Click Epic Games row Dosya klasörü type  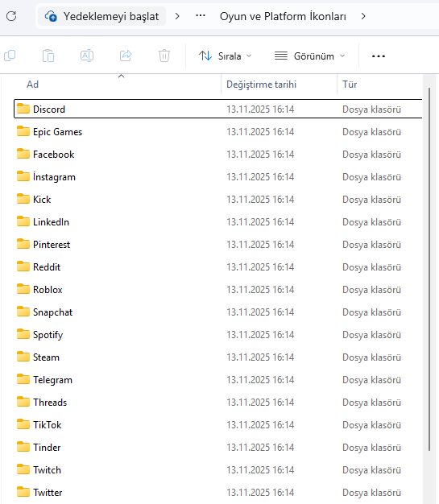point(371,131)
